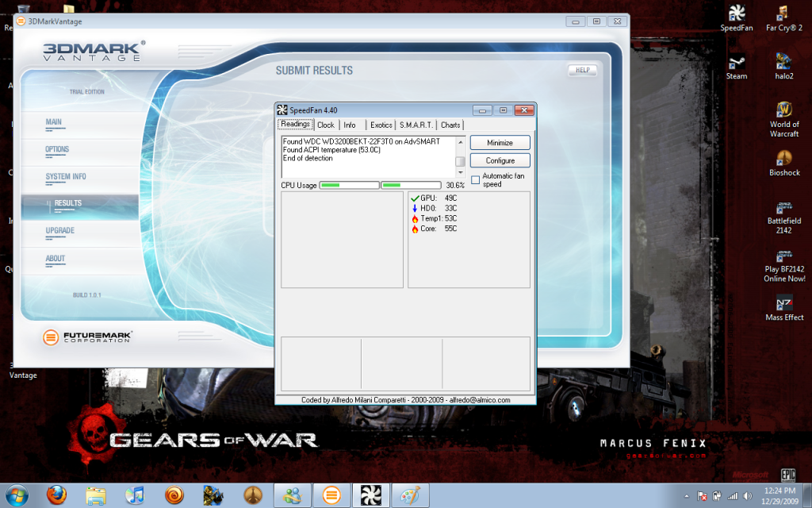
Task: Click the second CPU usage bar
Action: 411,185
